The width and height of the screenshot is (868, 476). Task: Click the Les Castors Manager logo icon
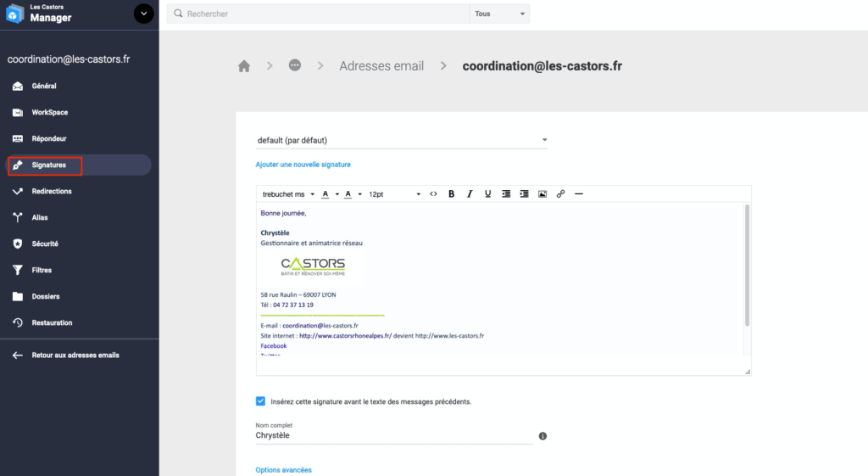(14, 14)
